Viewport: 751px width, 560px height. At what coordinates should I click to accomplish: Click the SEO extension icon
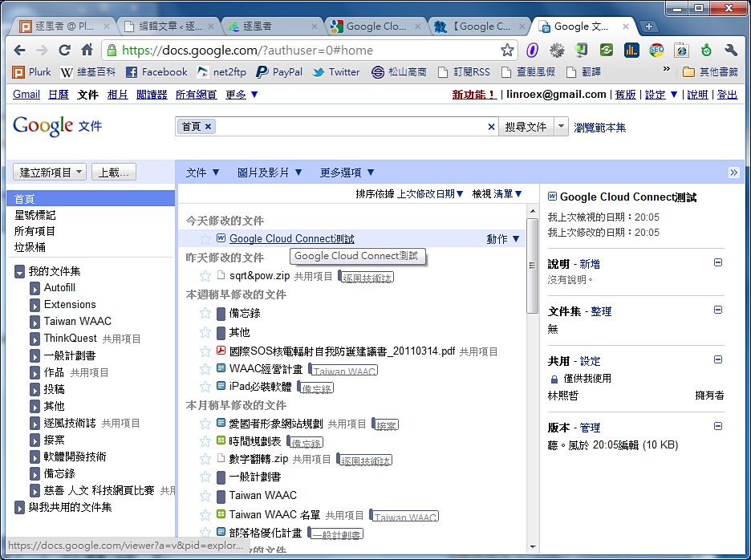[x=656, y=50]
